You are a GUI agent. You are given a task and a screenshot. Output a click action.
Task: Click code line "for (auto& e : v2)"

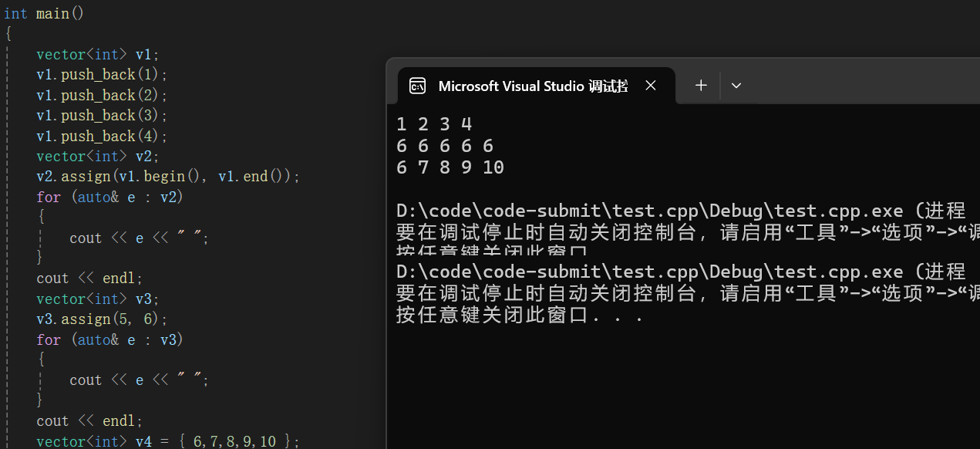point(110,197)
